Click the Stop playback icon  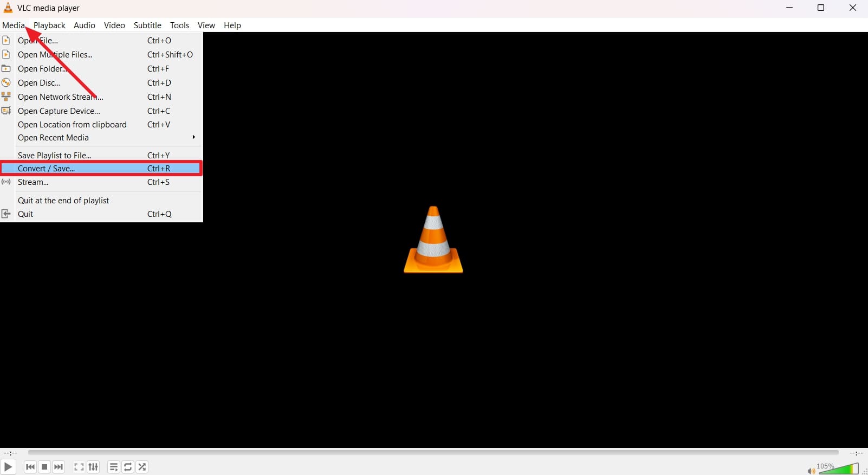click(x=44, y=467)
